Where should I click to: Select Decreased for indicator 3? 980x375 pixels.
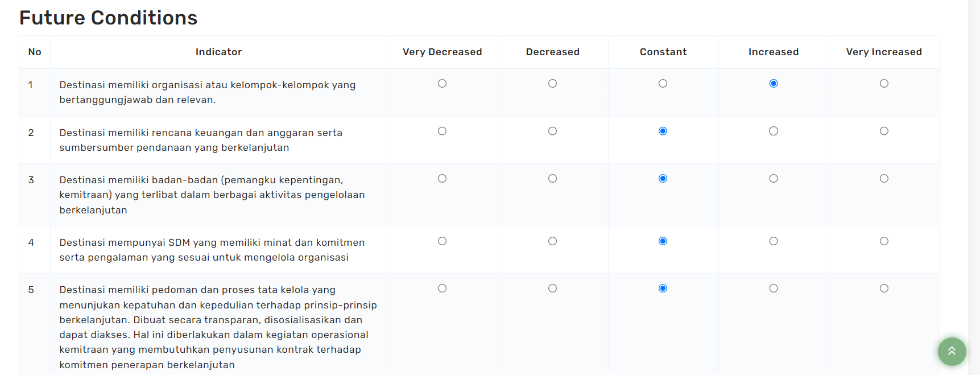[x=552, y=179]
